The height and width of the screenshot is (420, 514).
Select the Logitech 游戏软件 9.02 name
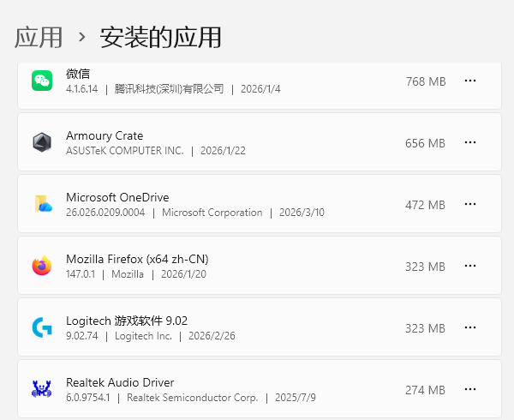127,321
